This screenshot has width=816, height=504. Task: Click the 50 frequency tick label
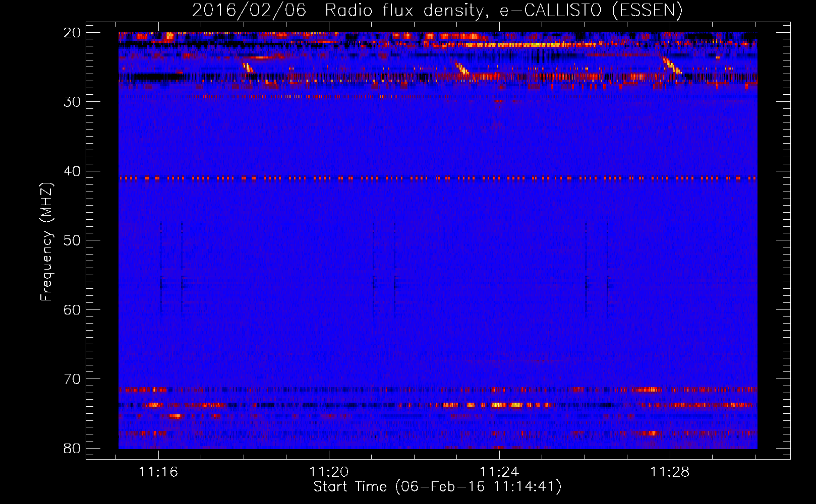[72, 240]
